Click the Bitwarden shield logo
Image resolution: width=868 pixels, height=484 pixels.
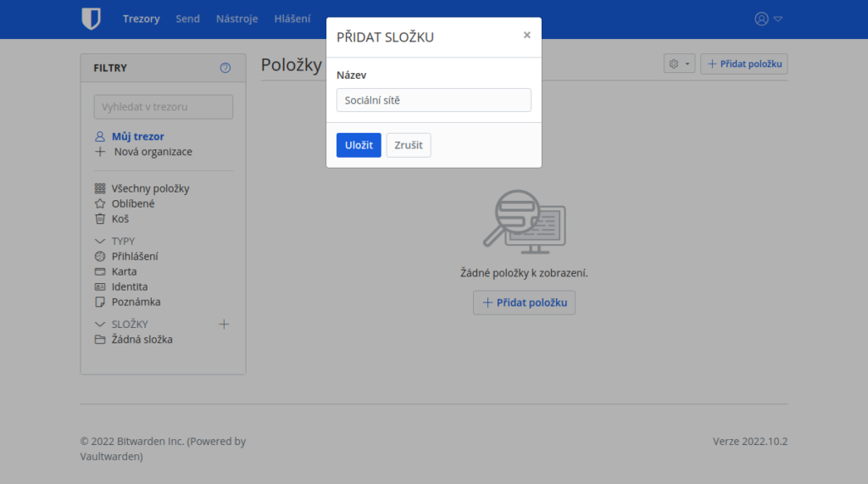point(91,19)
